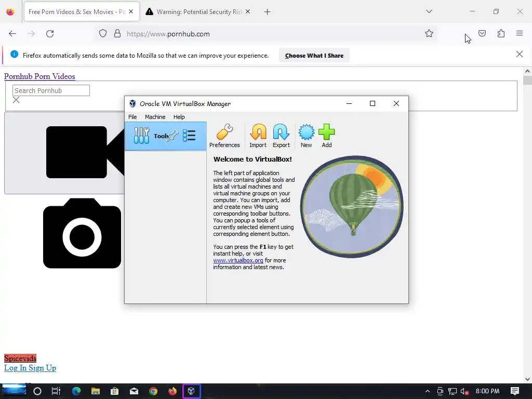Open Task View on taskbar
Image resolution: width=532 pixels, height=399 pixels.
(56, 391)
